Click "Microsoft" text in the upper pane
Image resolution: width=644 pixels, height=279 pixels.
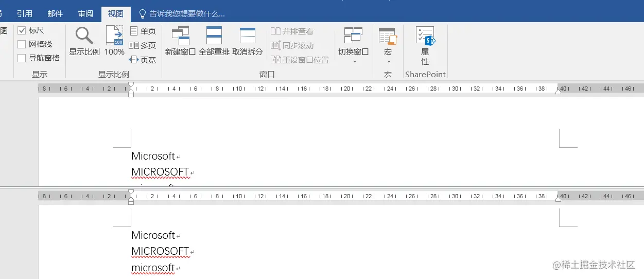click(153, 156)
